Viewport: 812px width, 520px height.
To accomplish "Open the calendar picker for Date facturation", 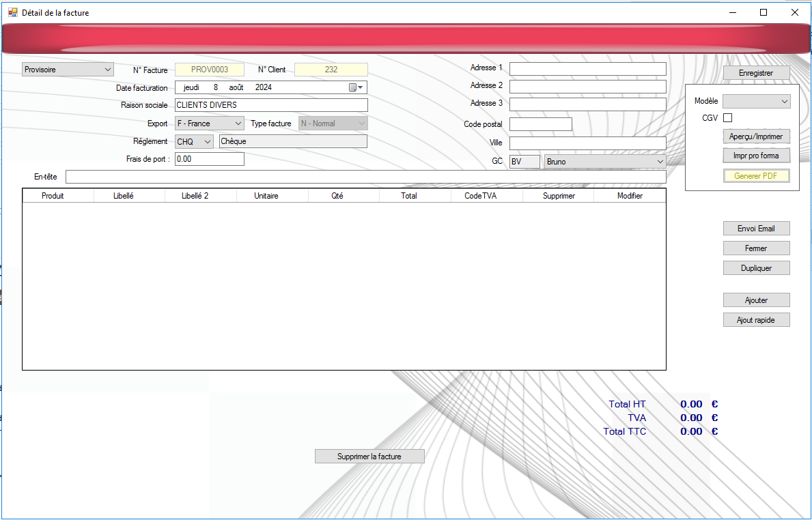I will pos(356,87).
